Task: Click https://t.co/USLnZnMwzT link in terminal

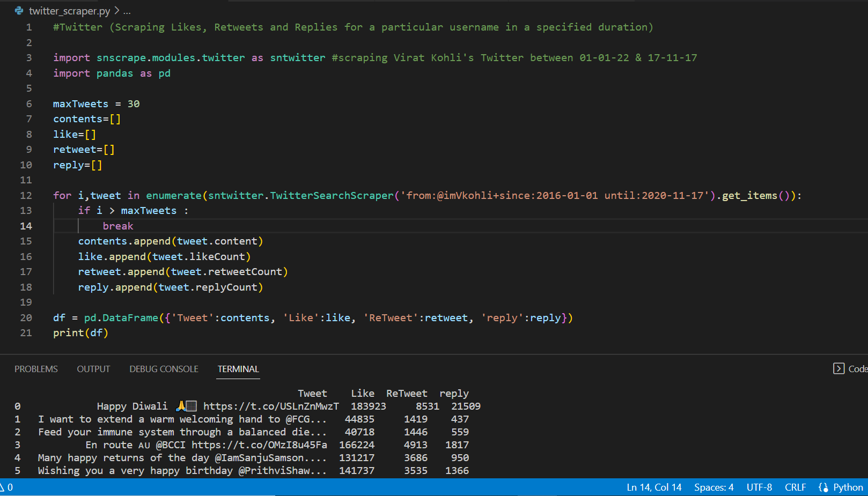Action: click(x=271, y=406)
